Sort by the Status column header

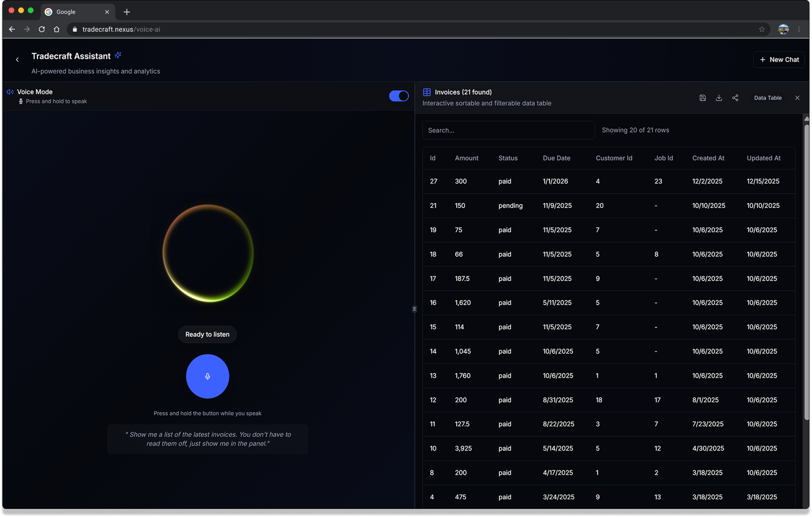pos(507,158)
